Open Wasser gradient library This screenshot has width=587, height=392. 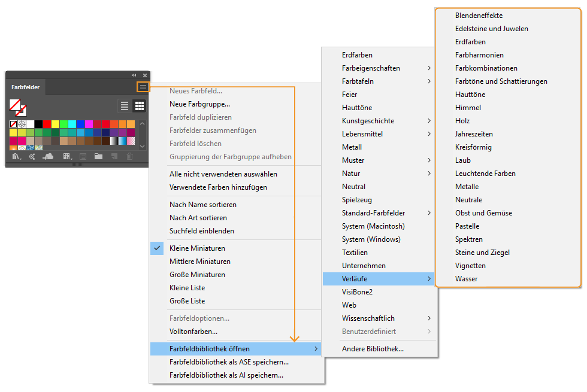(x=508, y=279)
